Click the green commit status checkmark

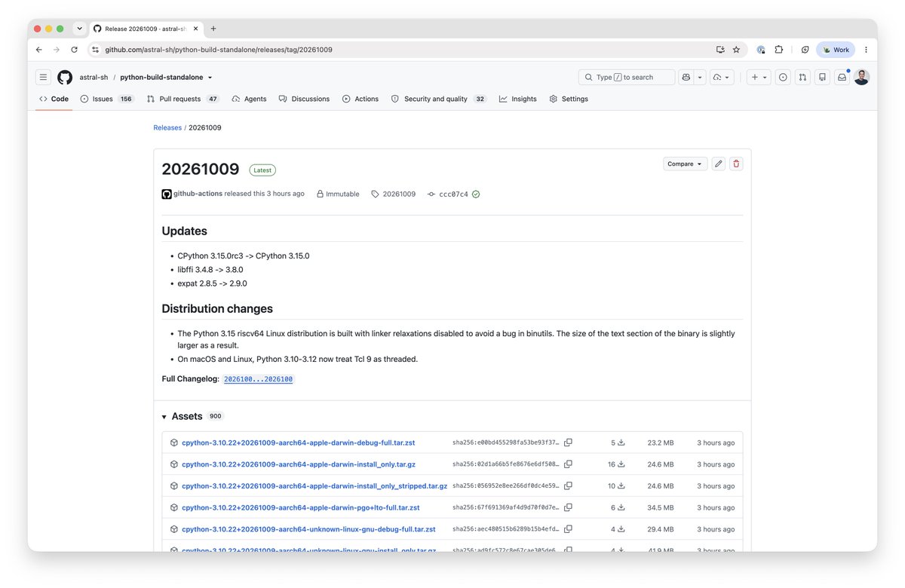click(476, 194)
